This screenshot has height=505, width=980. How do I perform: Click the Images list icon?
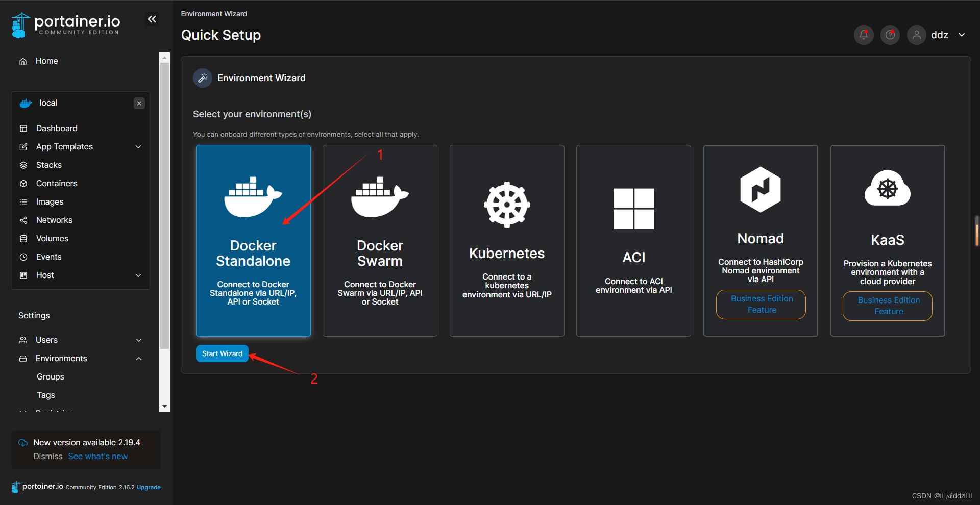[x=23, y=202]
